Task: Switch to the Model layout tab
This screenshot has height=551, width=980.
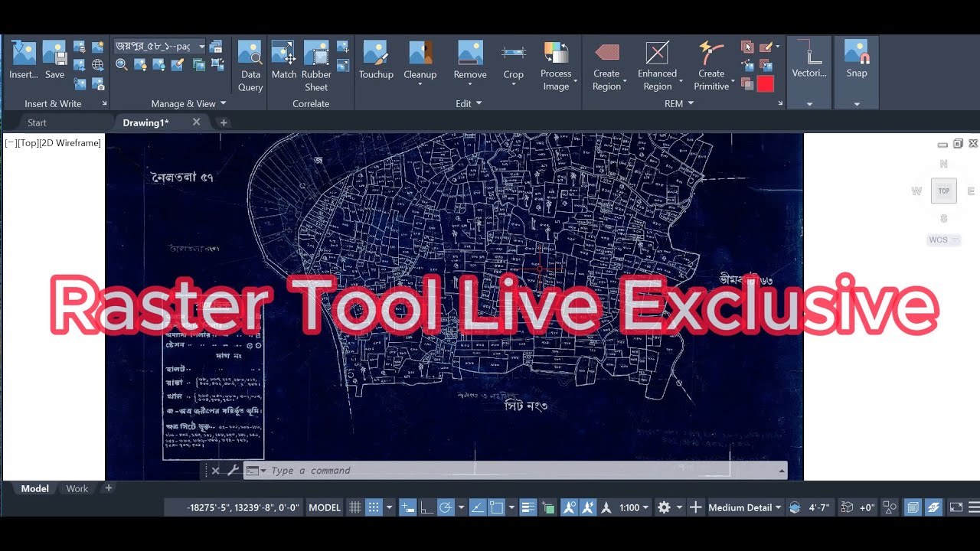Action: point(34,488)
